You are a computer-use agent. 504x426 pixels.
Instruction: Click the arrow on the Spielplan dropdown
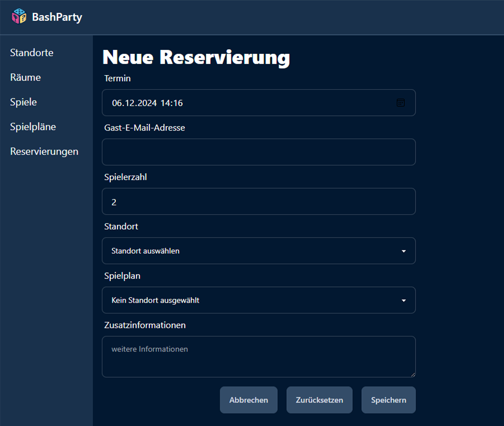point(404,300)
